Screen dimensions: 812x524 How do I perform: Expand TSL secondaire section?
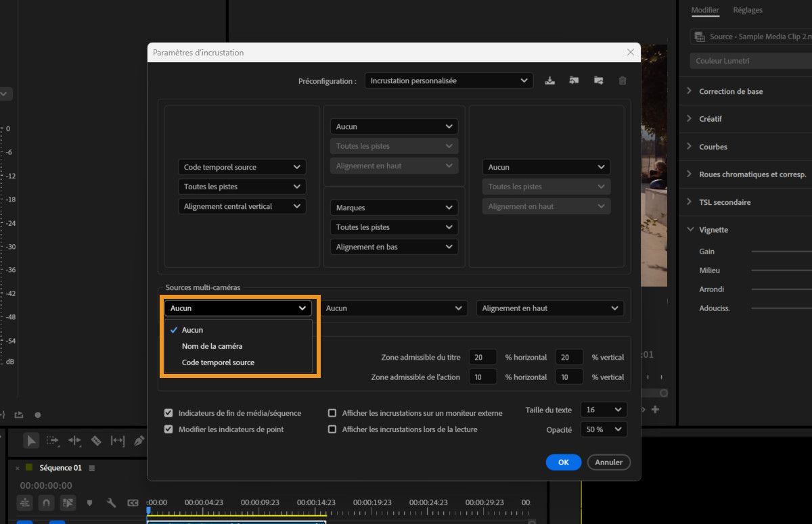pos(690,202)
